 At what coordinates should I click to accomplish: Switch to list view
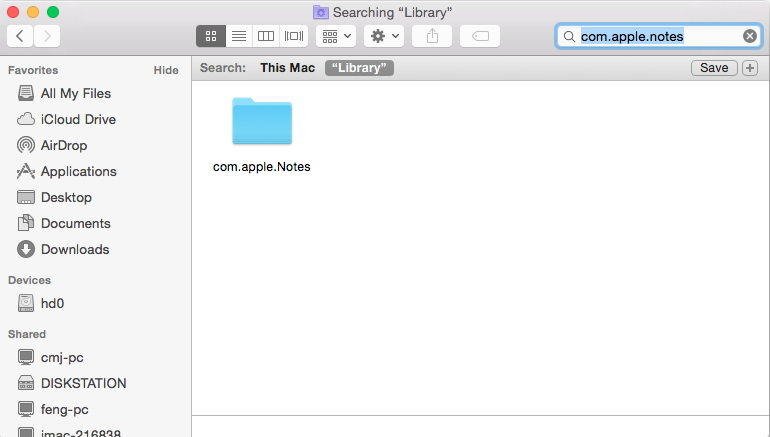point(239,36)
